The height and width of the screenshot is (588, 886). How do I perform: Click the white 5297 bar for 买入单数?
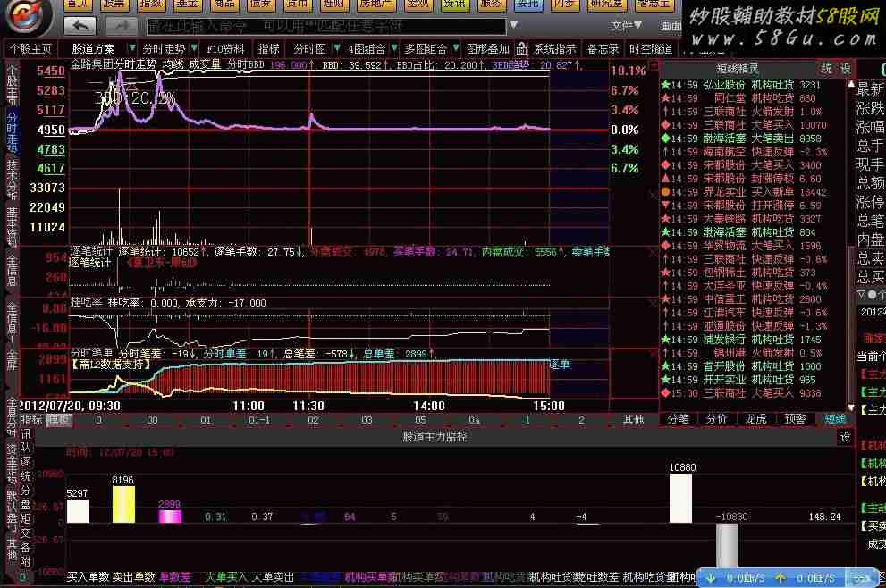pyautogui.click(x=78, y=511)
